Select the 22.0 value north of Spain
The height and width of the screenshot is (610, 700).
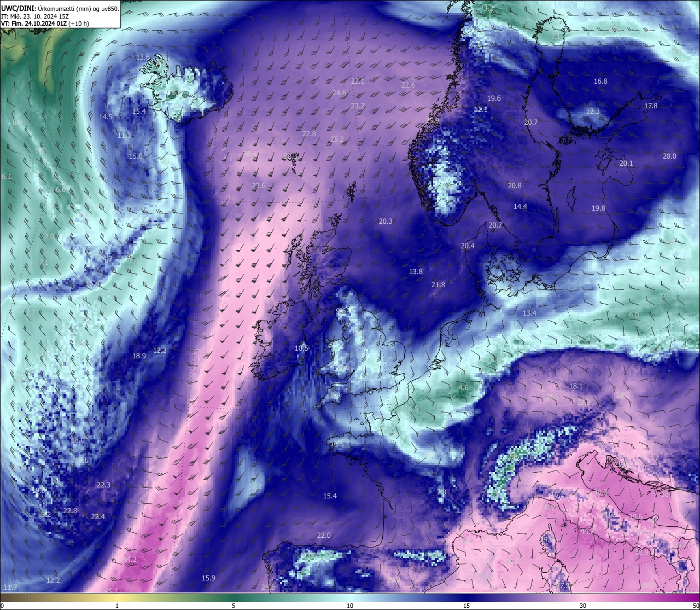(324, 535)
